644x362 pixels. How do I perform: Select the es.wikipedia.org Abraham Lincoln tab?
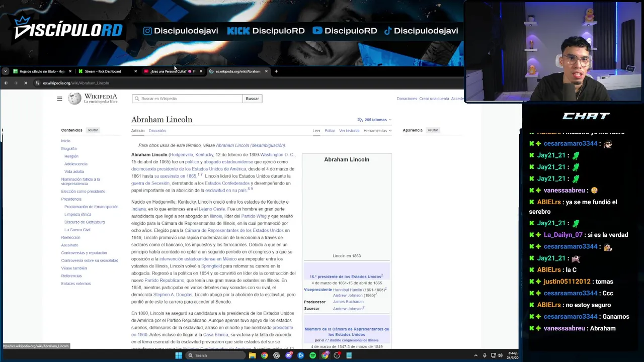(x=238, y=71)
